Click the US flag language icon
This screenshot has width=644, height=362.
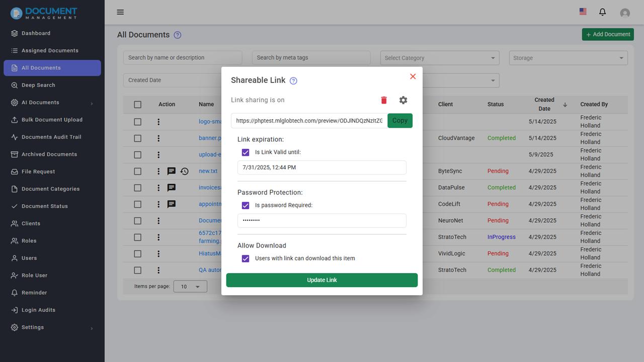click(x=583, y=12)
